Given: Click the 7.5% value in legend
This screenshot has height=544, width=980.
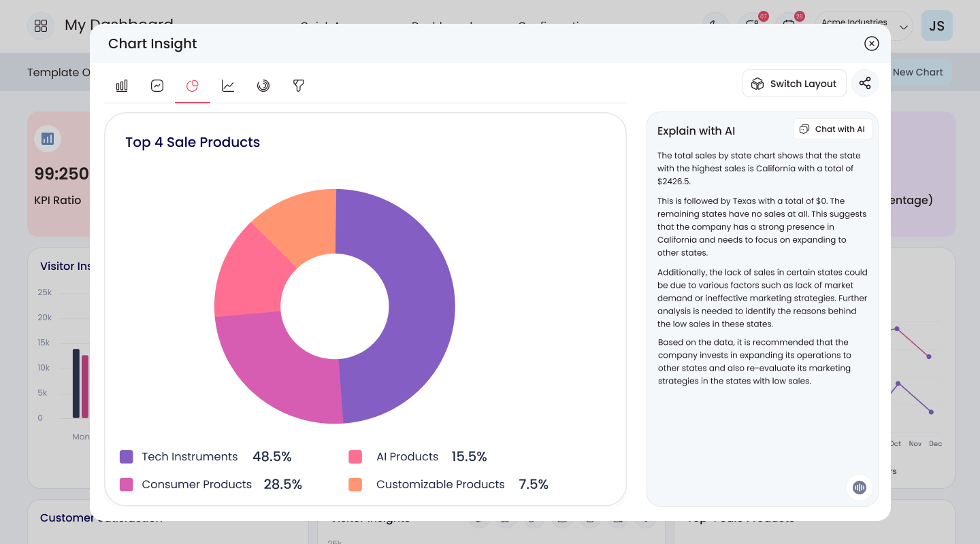Looking at the screenshot, I should pos(534,485).
